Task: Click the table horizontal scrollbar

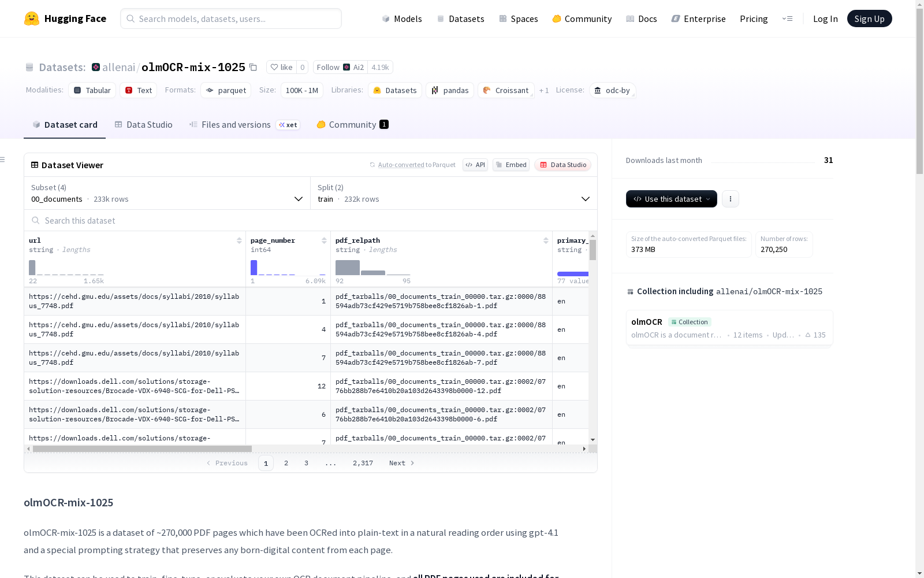Action: (x=142, y=449)
